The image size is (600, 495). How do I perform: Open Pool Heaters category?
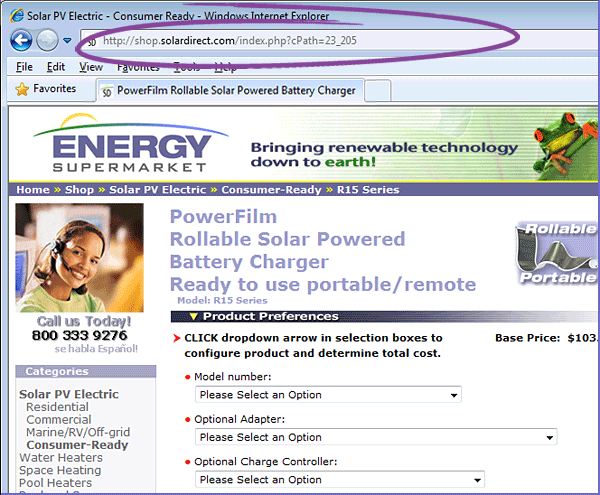[55, 483]
